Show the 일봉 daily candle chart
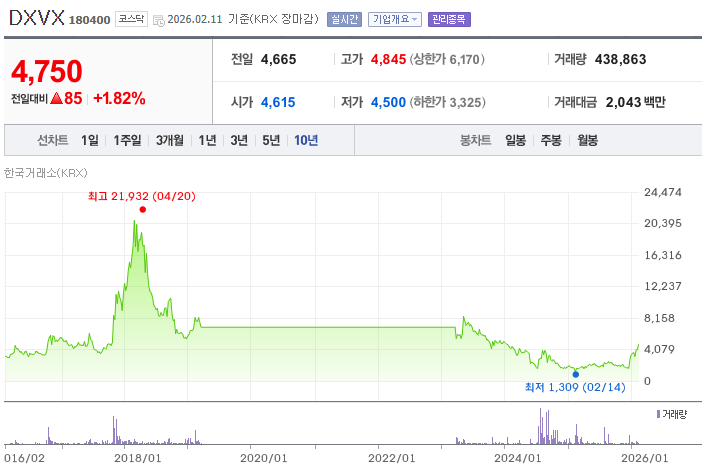Viewport: 702px width, 475px height. pyautogui.click(x=516, y=140)
